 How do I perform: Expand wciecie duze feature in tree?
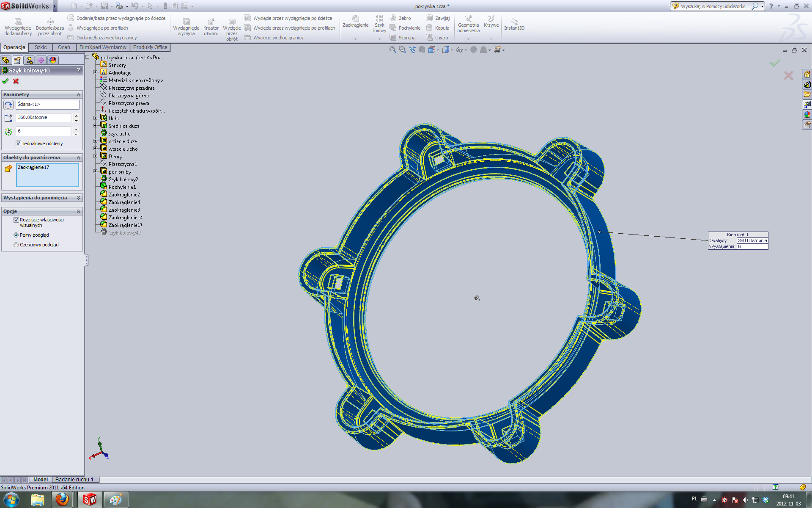coord(96,141)
